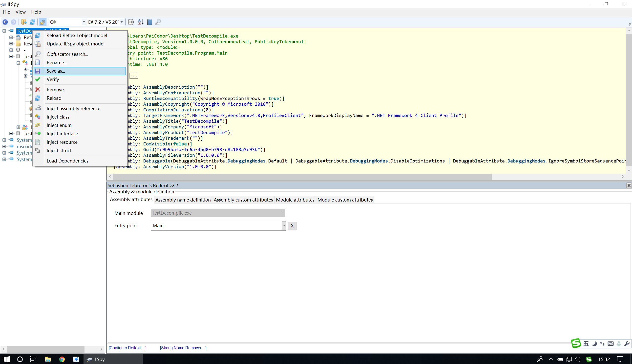This screenshot has width=632, height=364.
Task: Click the blue book toolbar icon
Action: pyautogui.click(x=149, y=22)
